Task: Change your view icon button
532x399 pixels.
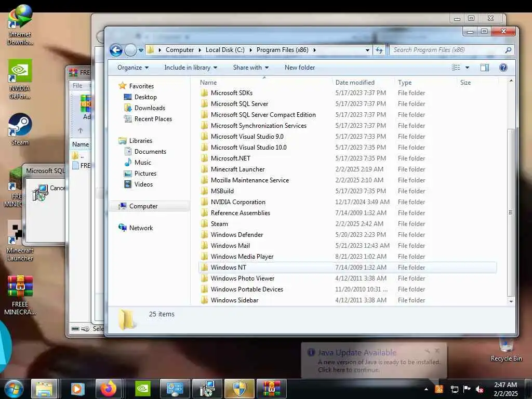Action: tap(456, 68)
